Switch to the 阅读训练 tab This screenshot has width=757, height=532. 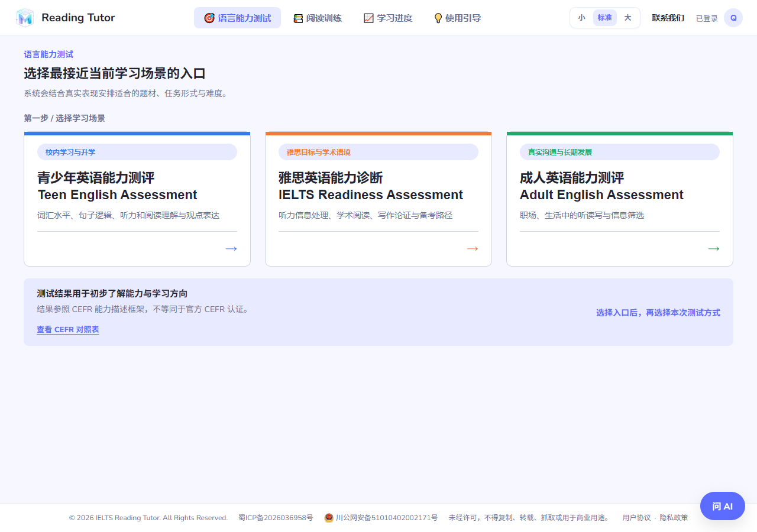pos(317,18)
